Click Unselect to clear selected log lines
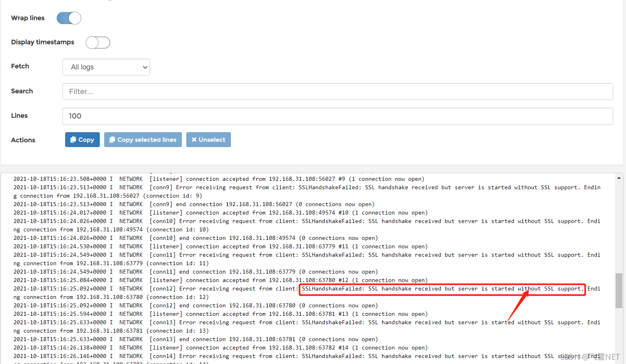 coord(208,139)
